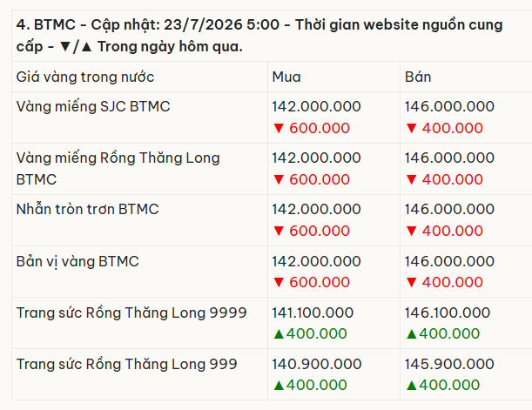Click green up arrow in Rồng Thăng Long 9999 sell cell
Viewport: 532px width, 410px height.
(x=411, y=334)
